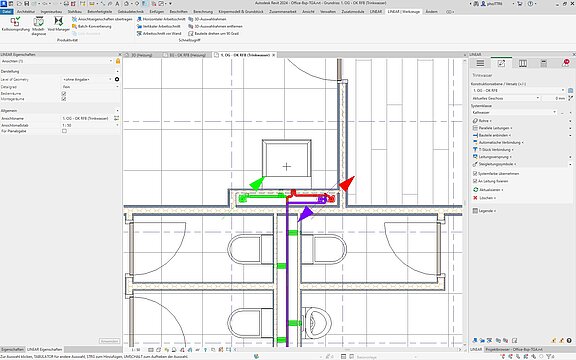Create a Horizontaler Arbeitsschnitt
The width and height of the screenshot is (576, 360).
(161, 19)
